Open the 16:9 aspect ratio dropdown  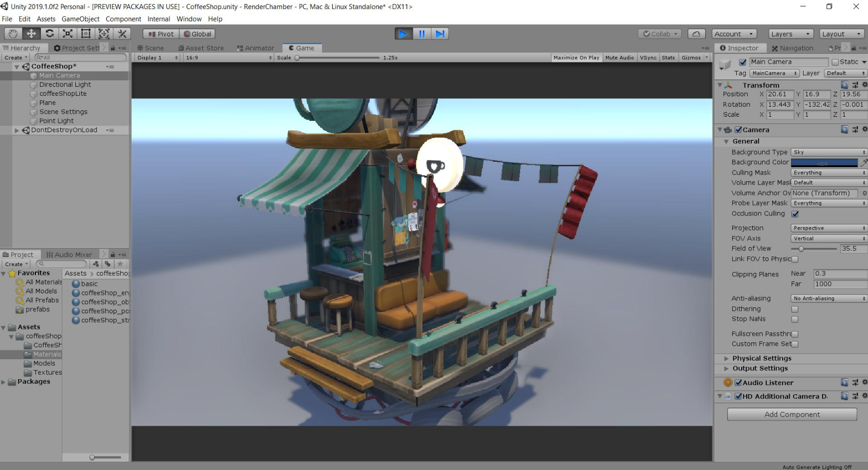229,58
